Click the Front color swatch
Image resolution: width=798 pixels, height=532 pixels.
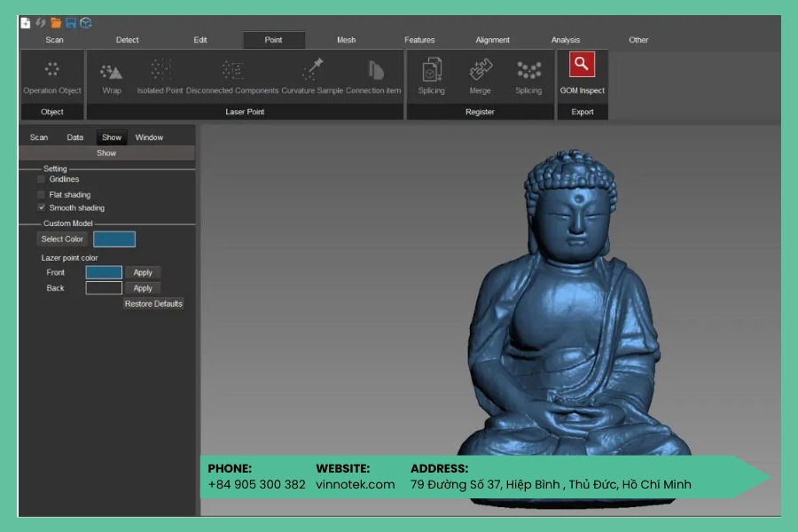[x=104, y=272]
